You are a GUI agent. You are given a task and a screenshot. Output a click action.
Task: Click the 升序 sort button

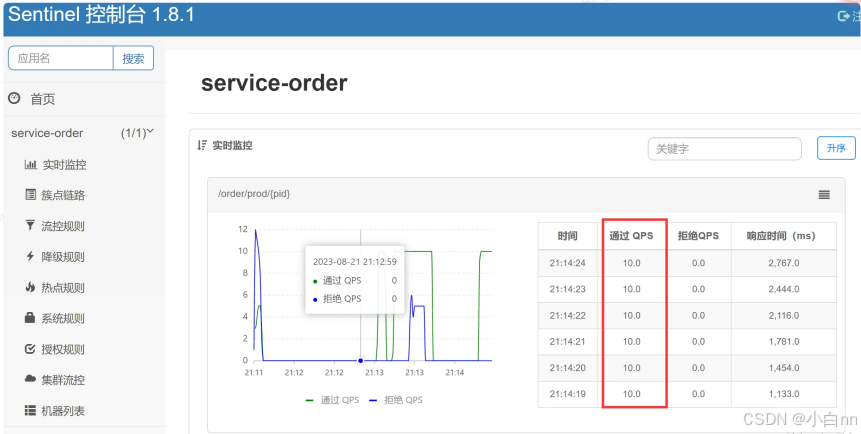click(836, 148)
